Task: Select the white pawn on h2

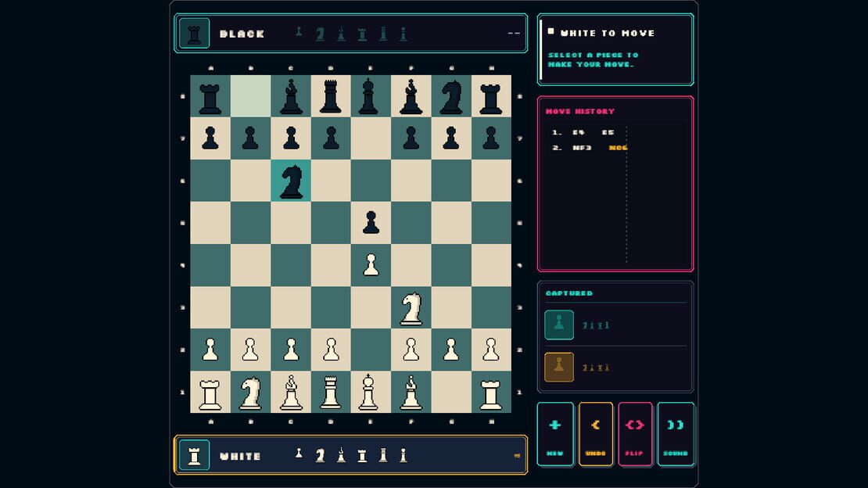Action: tap(491, 350)
